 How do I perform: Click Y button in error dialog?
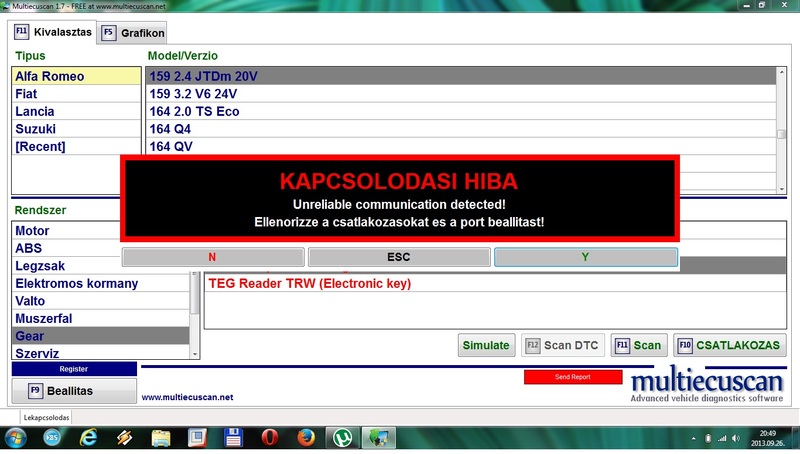tap(586, 257)
